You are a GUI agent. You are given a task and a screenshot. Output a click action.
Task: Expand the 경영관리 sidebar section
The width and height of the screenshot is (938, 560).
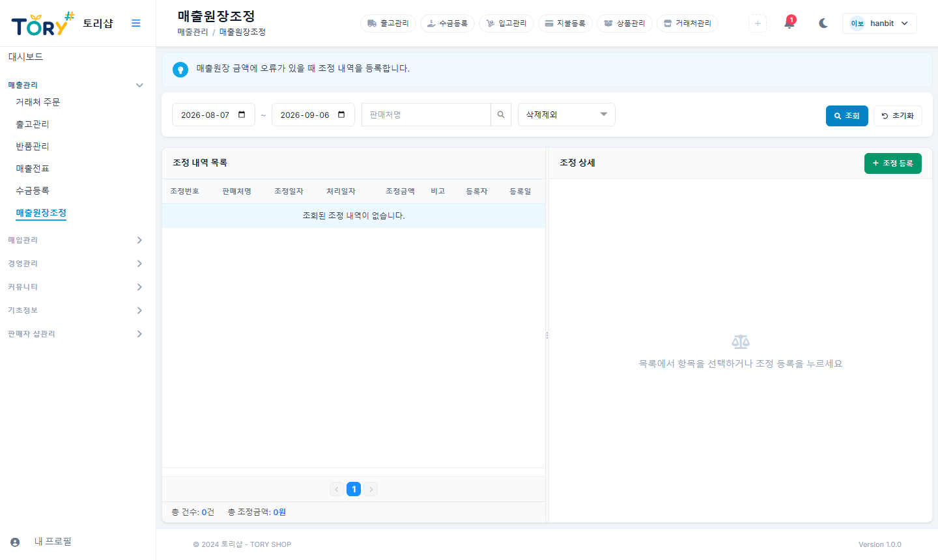76,264
